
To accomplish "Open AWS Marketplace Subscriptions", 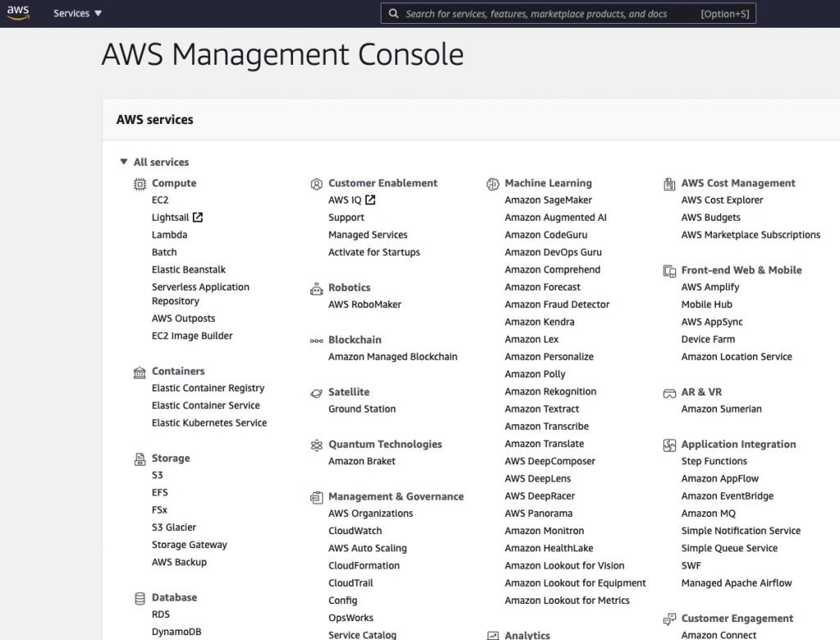I will pyautogui.click(x=751, y=235).
